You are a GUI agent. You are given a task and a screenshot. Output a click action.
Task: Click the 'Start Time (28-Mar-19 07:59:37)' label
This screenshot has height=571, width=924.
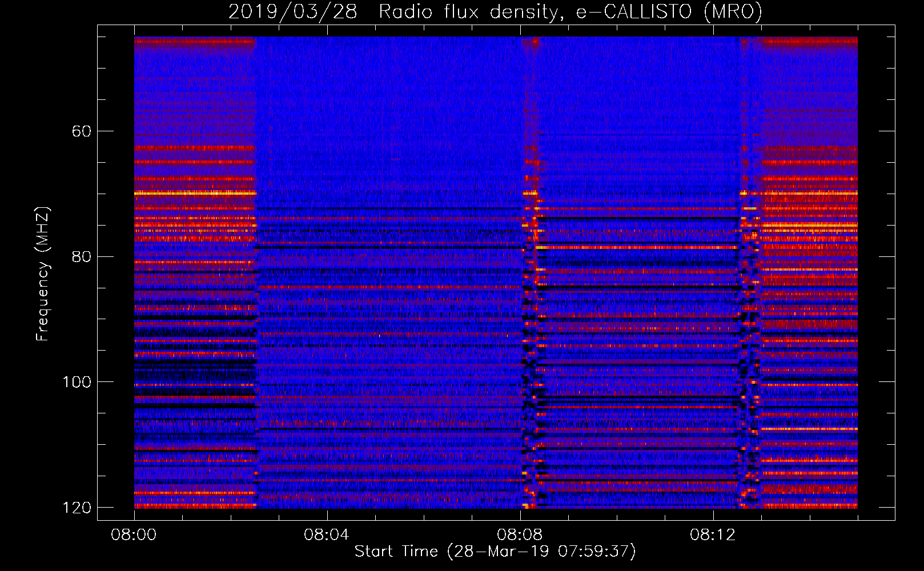pyautogui.click(x=495, y=552)
